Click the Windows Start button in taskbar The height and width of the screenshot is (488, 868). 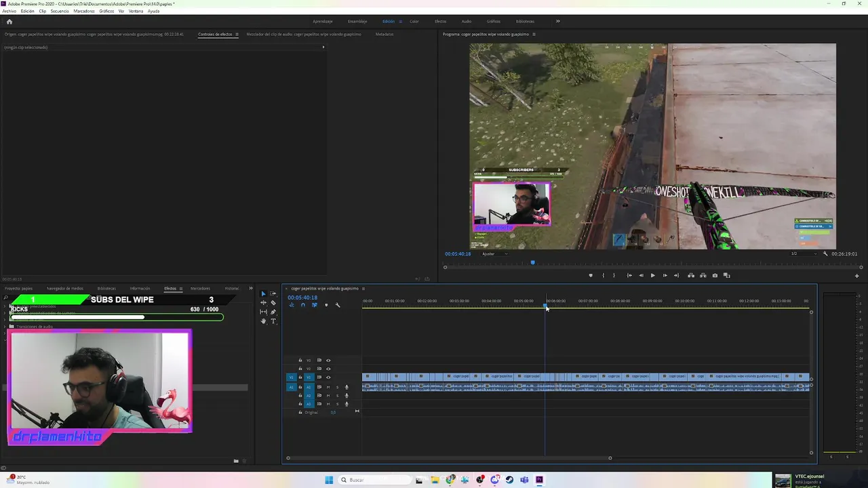click(x=329, y=480)
